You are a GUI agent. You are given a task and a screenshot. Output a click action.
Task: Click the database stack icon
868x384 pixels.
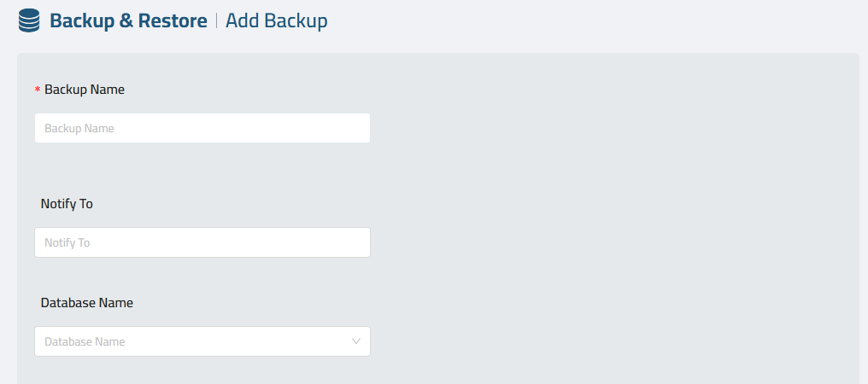point(29,20)
